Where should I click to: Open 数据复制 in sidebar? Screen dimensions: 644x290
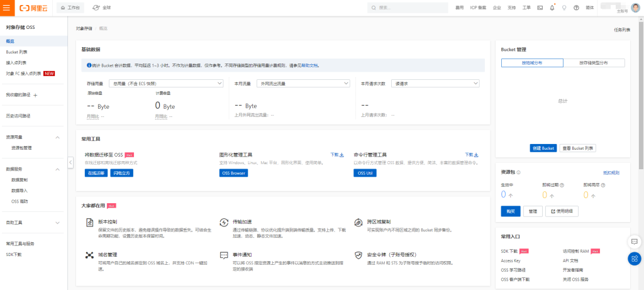[19, 180]
